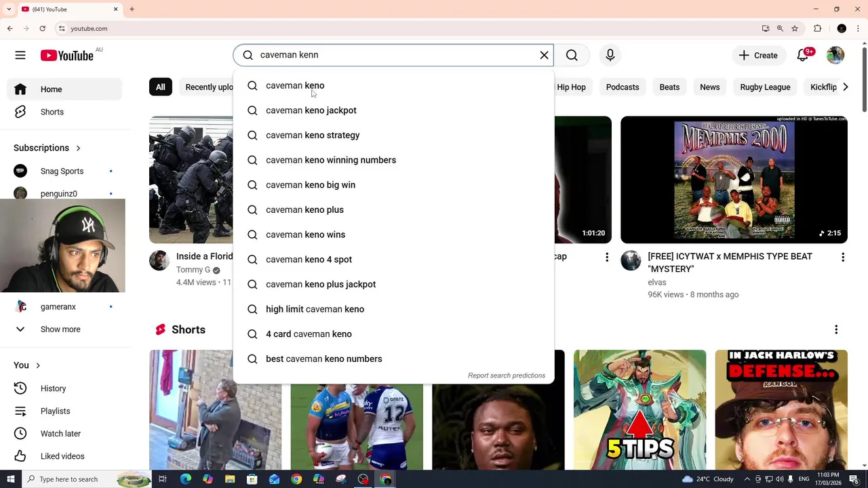Choose suggestion 'caveman keno'

(x=393, y=85)
